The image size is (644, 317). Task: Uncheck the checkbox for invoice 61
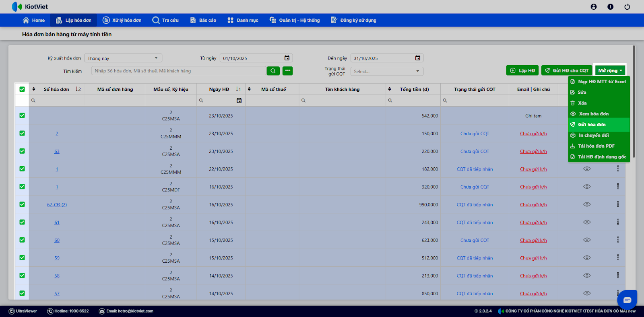coord(22,222)
